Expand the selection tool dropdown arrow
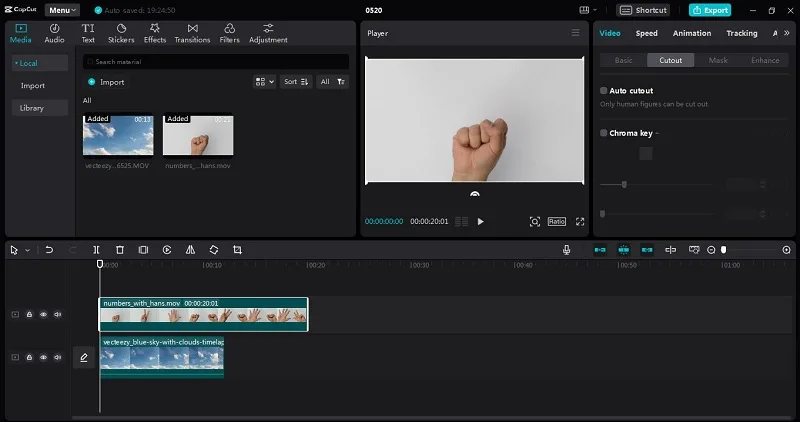 click(28, 250)
